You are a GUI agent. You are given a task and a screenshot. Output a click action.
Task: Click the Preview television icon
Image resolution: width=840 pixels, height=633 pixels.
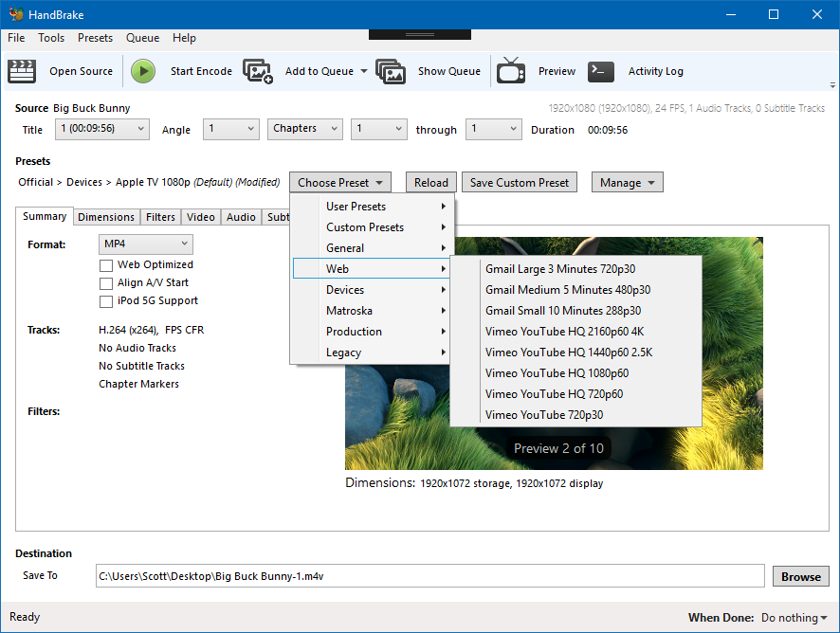510,71
